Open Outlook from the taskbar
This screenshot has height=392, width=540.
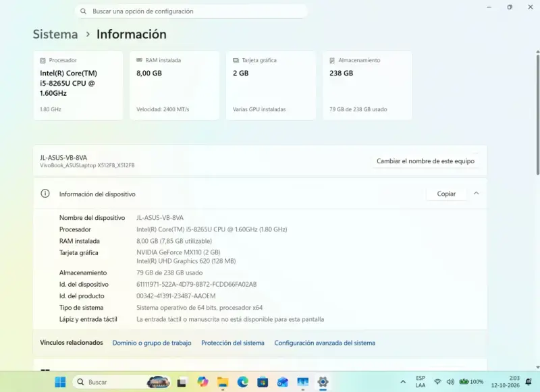[282, 382]
